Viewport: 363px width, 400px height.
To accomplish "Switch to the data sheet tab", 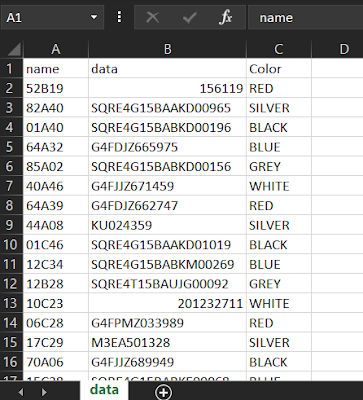I will pos(104,390).
